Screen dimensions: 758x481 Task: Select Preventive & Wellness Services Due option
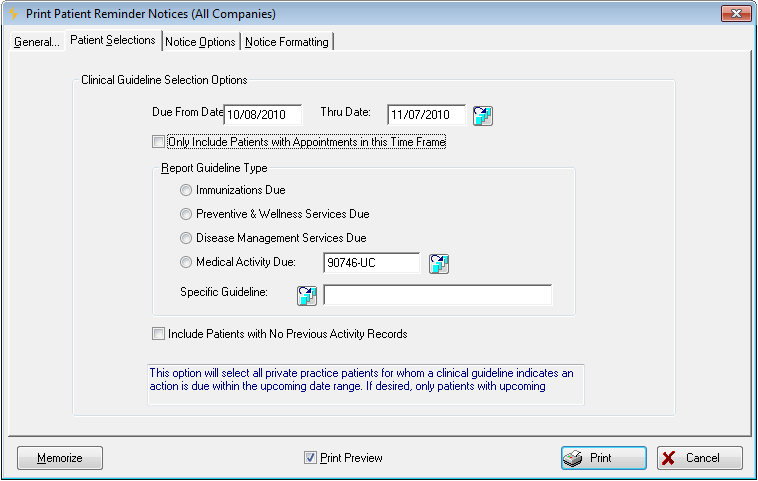186,214
